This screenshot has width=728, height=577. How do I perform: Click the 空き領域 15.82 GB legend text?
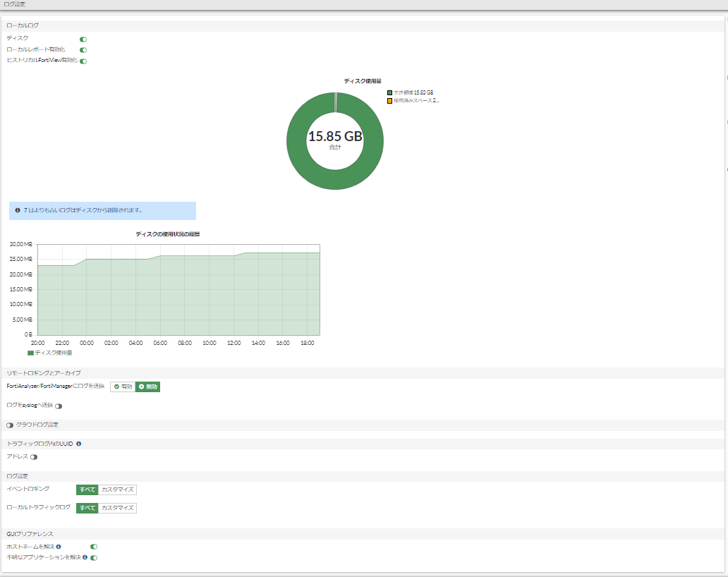(x=413, y=93)
